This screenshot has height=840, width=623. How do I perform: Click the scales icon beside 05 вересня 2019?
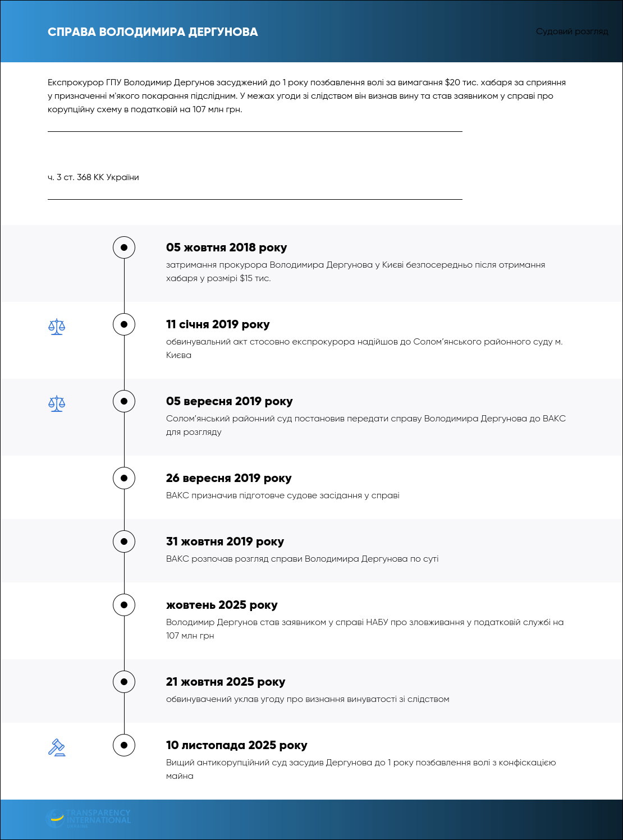tap(57, 403)
